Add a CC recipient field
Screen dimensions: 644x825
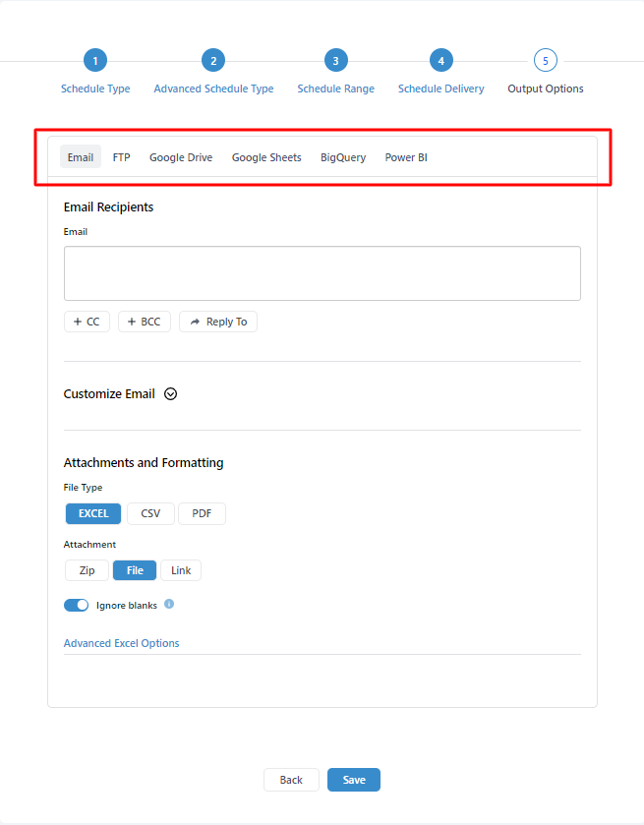tap(87, 322)
